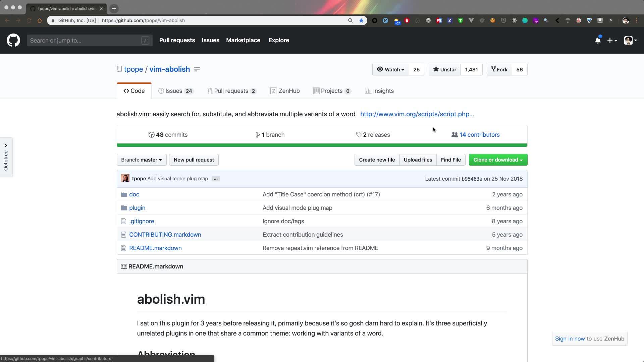644x362 pixels.
Task: Toggle the bookmark star for this page
Action: [361, 20]
